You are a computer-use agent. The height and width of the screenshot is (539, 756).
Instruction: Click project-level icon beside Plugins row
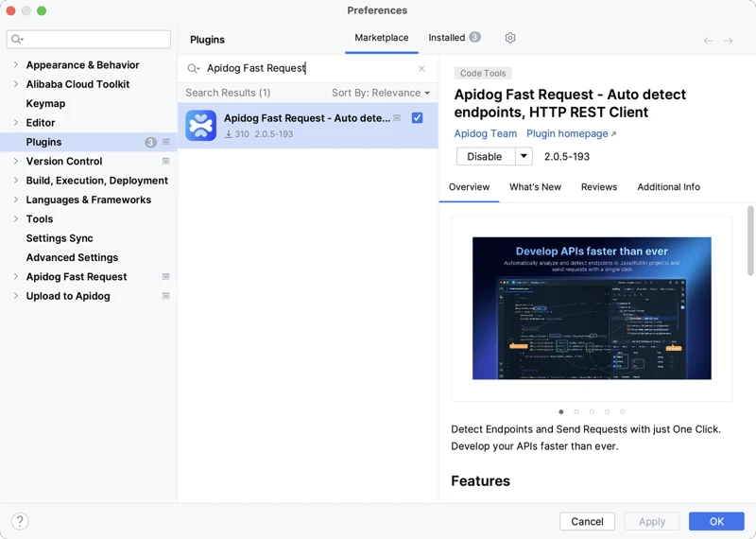click(x=166, y=142)
